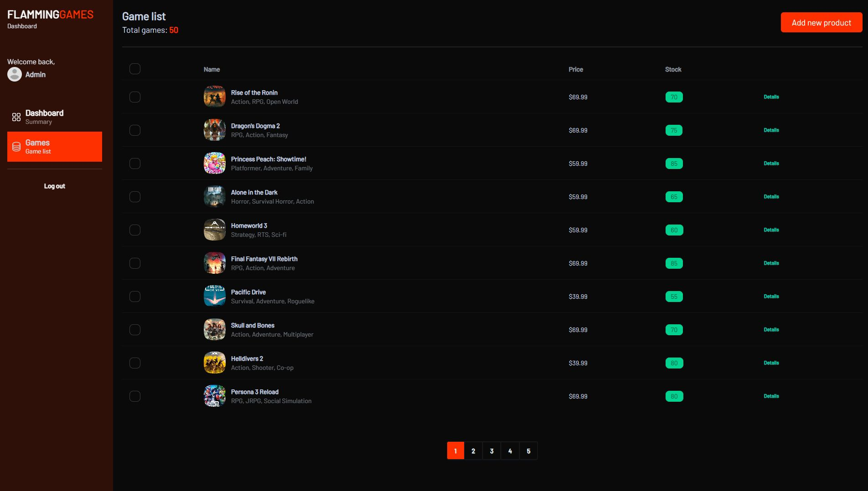868x491 pixels.
Task: Click the Helldivers 2 game cover icon
Action: (x=214, y=363)
